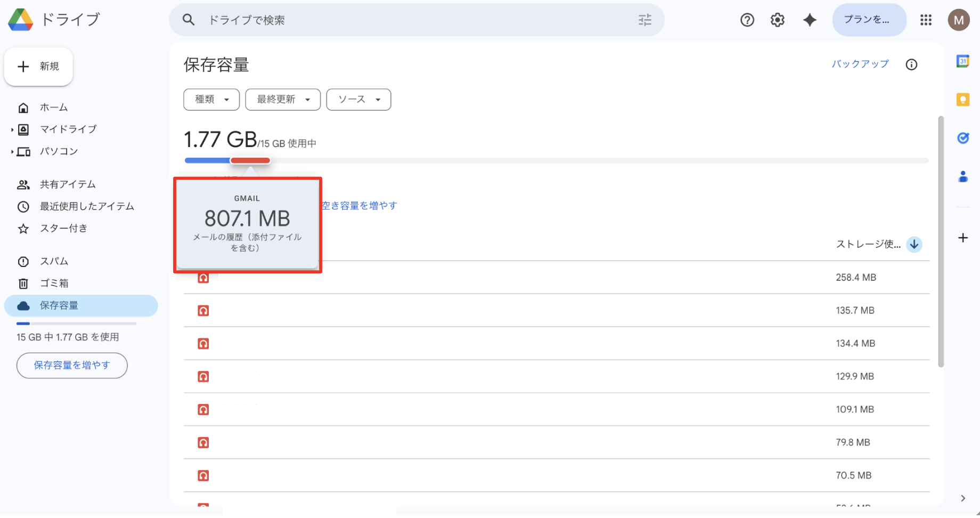Screen dimensions: 980x518
Task: Open パソコン in sidebar
Action: click(x=59, y=152)
